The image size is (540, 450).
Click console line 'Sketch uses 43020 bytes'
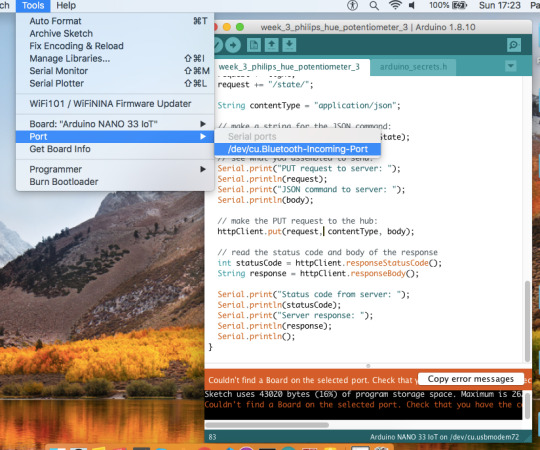point(363,394)
